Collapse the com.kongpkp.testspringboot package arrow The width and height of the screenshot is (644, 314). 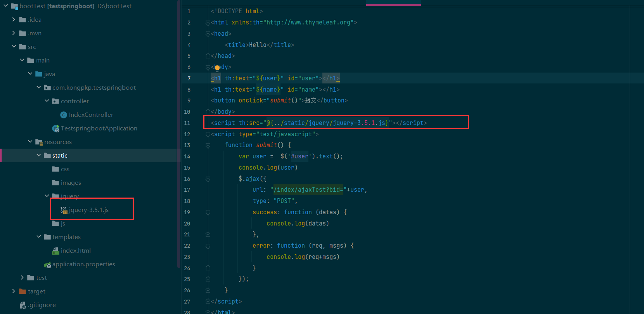39,88
